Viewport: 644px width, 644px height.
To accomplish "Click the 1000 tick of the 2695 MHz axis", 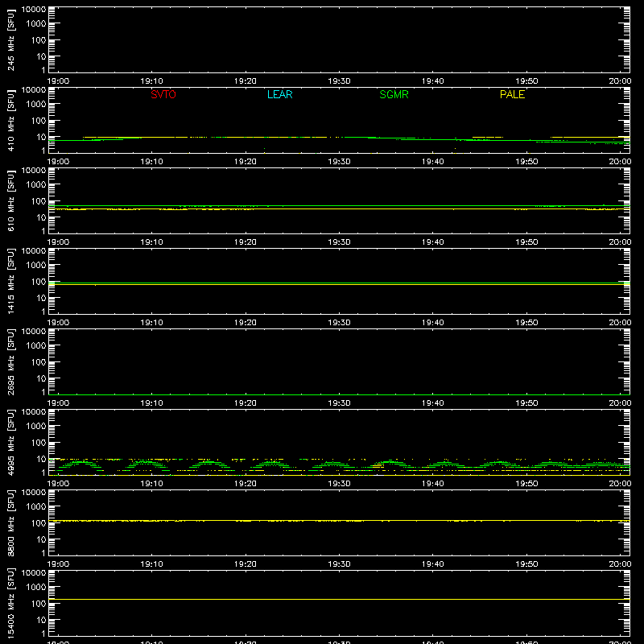I will coord(36,346).
